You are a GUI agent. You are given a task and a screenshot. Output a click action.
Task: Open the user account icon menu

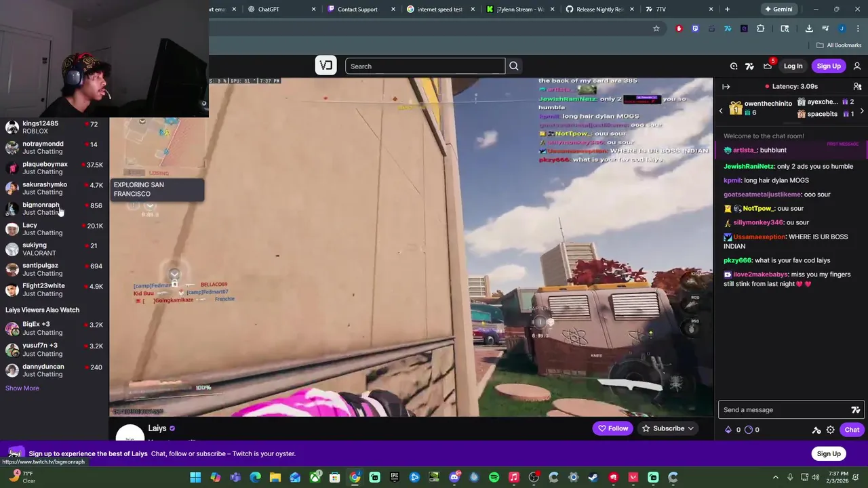(x=857, y=66)
